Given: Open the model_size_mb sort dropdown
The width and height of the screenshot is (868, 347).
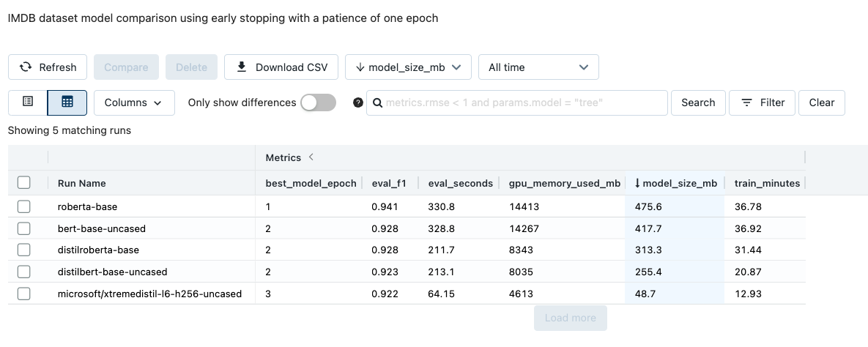Looking at the screenshot, I should 408,67.
